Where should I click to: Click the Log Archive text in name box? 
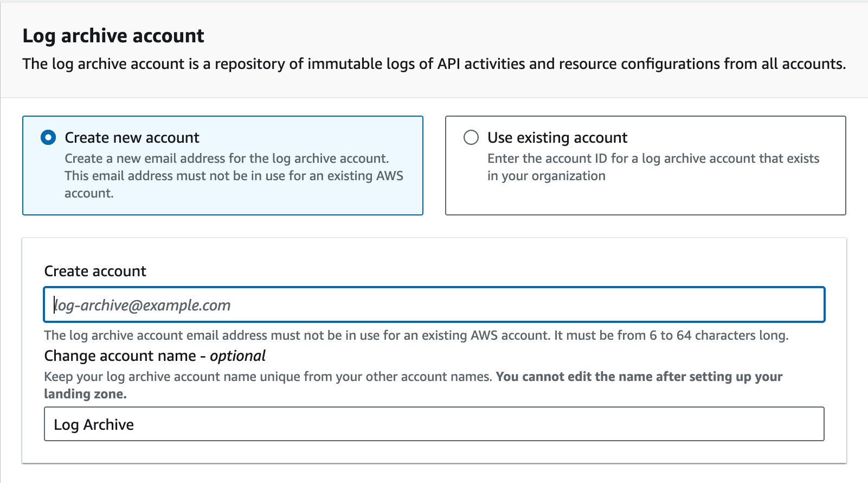pos(94,424)
